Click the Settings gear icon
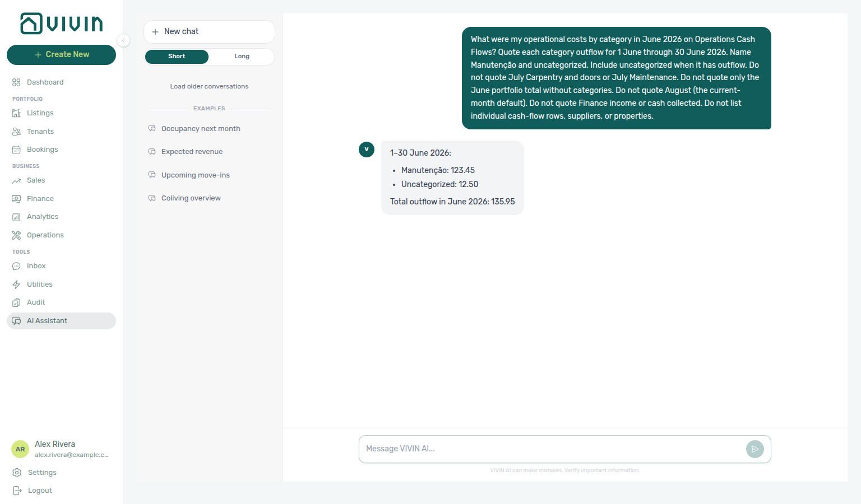This screenshot has height=504, width=861. 17,473
